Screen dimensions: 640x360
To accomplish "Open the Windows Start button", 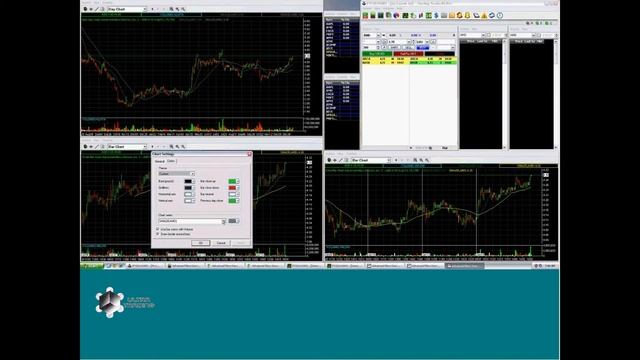I will (x=92, y=266).
